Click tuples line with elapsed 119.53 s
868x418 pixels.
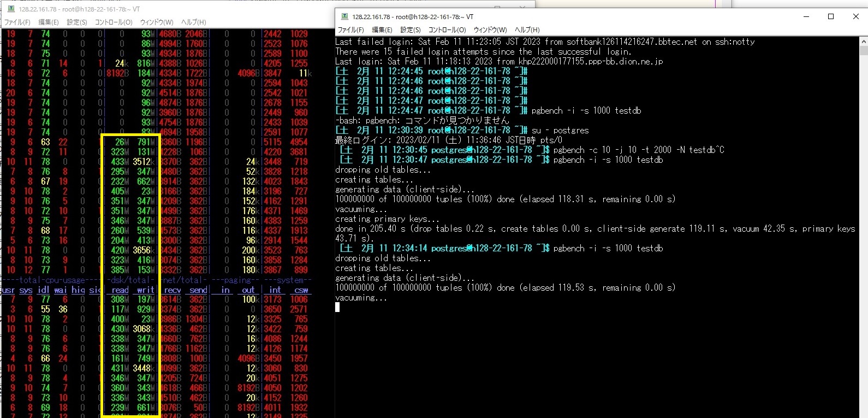[505, 287]
